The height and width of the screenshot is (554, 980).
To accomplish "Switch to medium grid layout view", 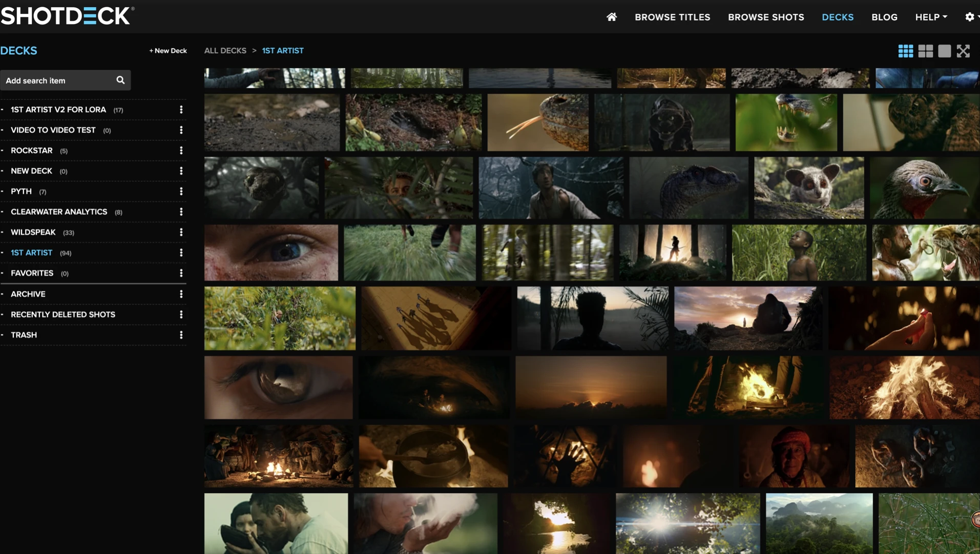I will pyautogui.click(x=925, y=51).
